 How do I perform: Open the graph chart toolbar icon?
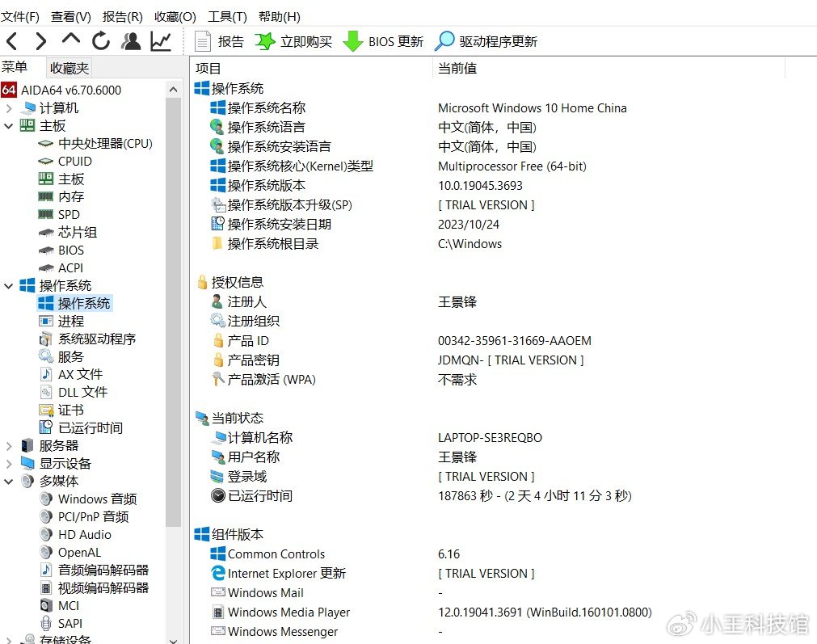click(161, 40)
